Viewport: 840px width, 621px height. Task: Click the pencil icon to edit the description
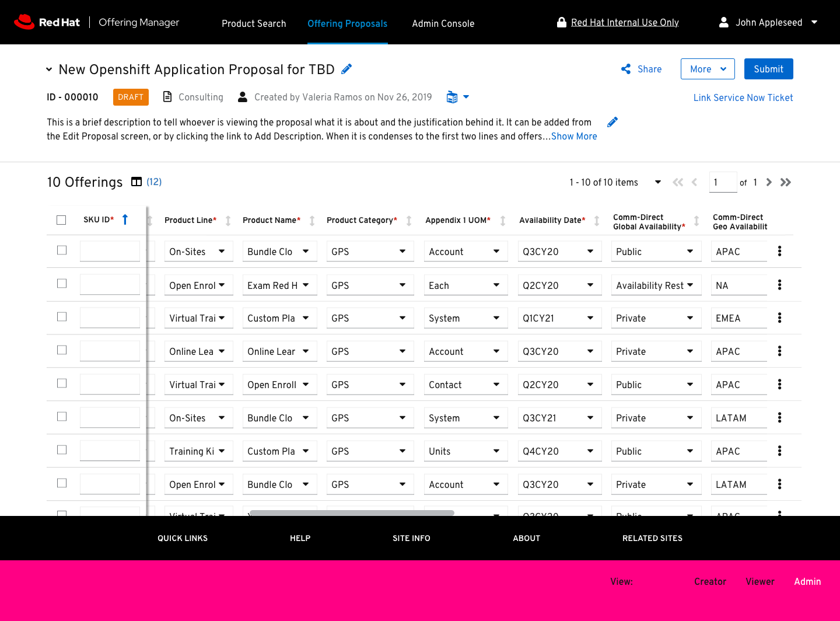pos(612,122)
